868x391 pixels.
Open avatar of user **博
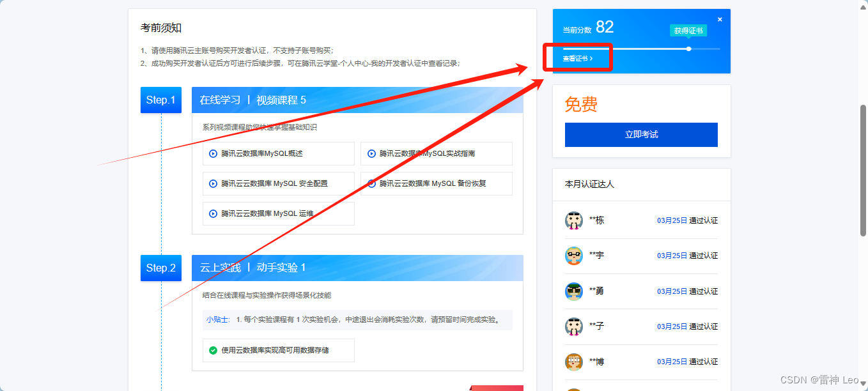point(574,362)
